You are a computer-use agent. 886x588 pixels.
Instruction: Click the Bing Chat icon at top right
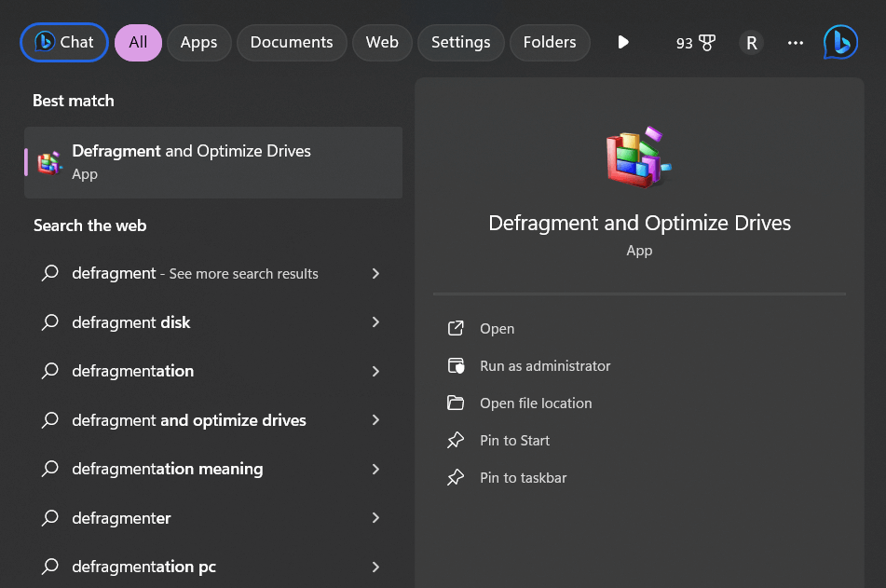[x=839, y=42]
